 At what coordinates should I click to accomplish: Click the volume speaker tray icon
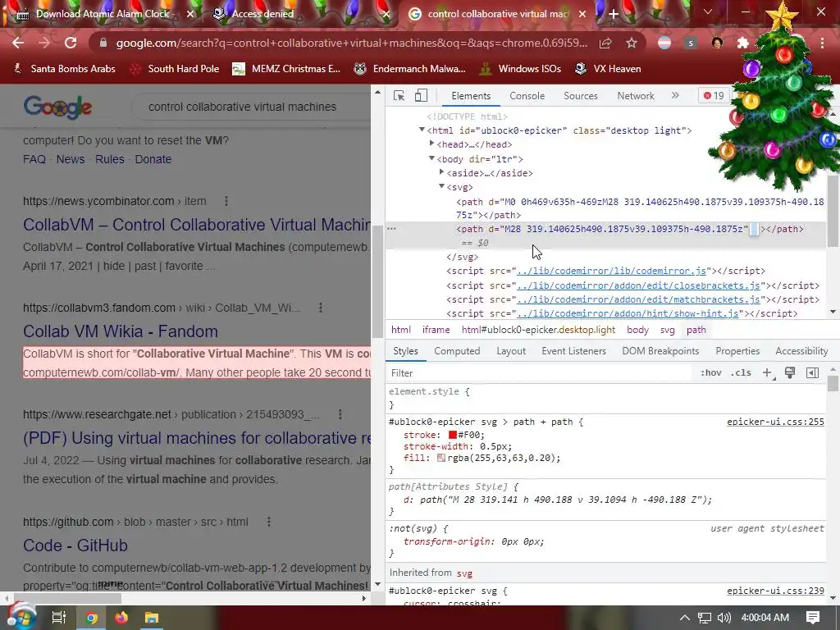click(x=724, y=618)
